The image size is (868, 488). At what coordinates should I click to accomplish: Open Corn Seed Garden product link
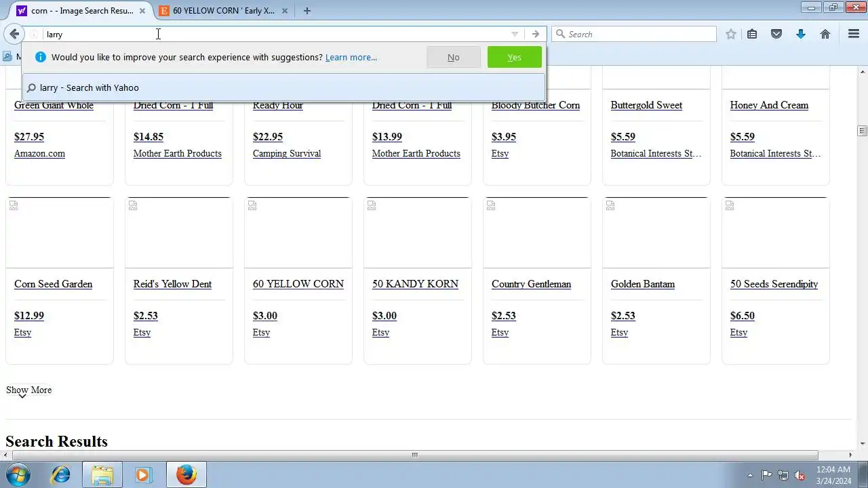pos(53,284)
